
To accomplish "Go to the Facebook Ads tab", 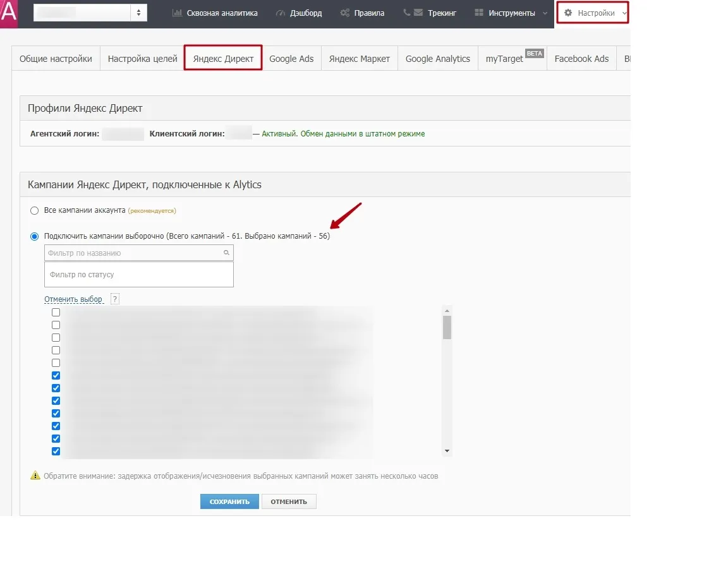I will click(582, 59).
